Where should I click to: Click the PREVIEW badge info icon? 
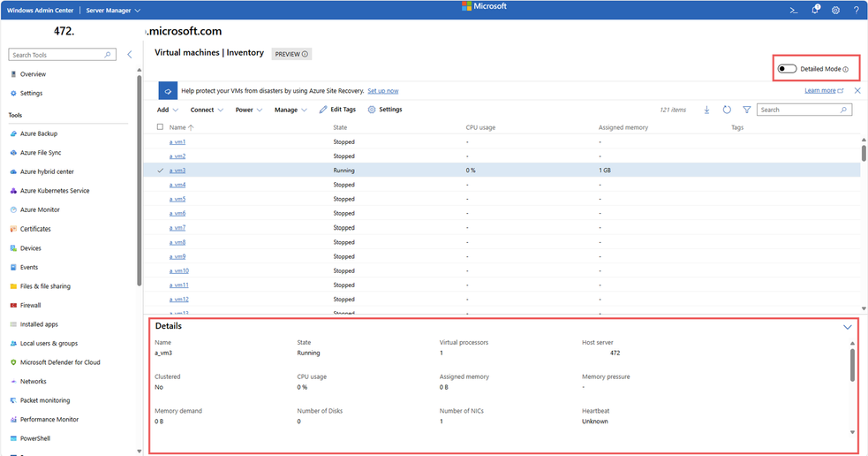pos(305,54)
